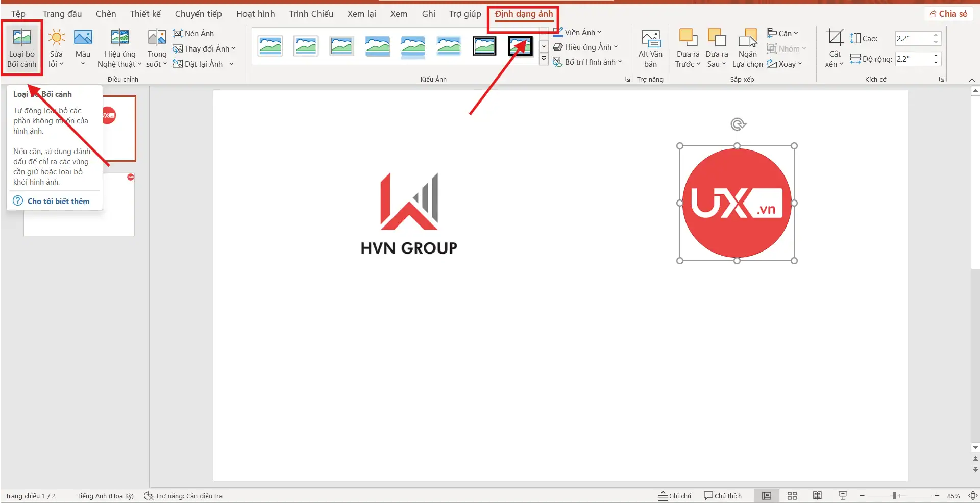Toggle Chú thích comments pane
980x503 pixels.
723,496
